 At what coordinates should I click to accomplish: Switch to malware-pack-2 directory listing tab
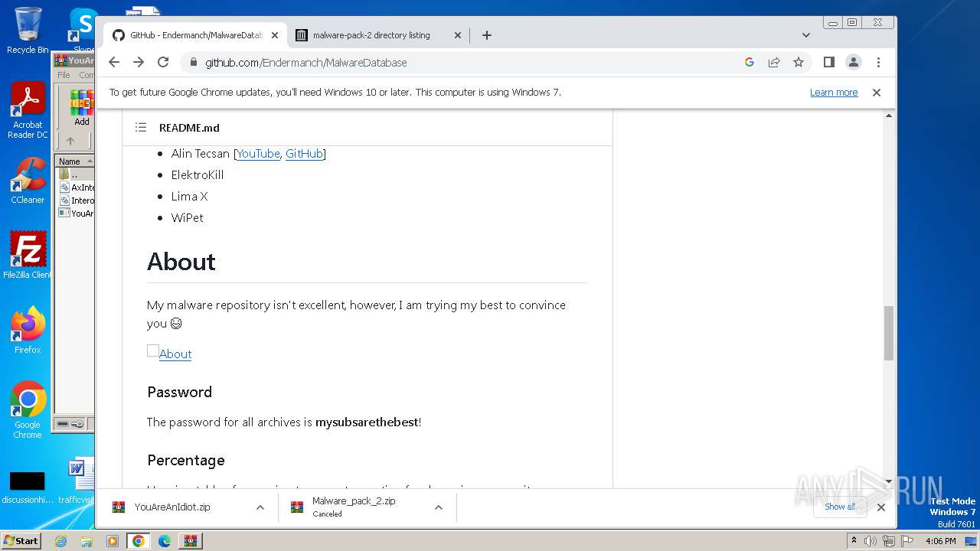tap(371, 35)
